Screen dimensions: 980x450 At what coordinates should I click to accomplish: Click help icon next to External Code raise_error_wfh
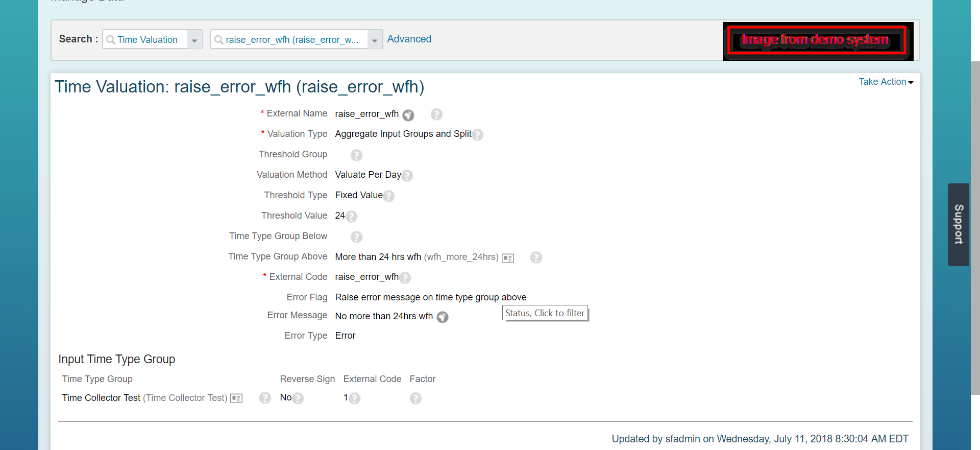(405, 278)
